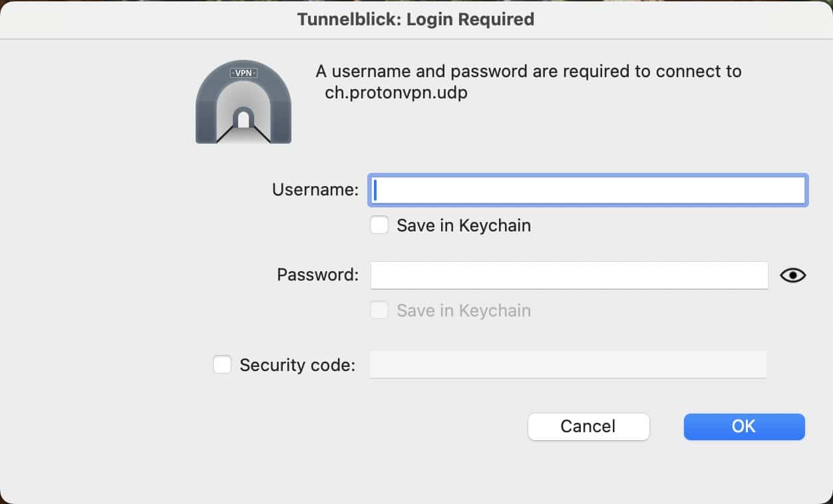Click the tunnel entrance in the app icon
Viewport: 833px width, 504px height.
[244, 119]
